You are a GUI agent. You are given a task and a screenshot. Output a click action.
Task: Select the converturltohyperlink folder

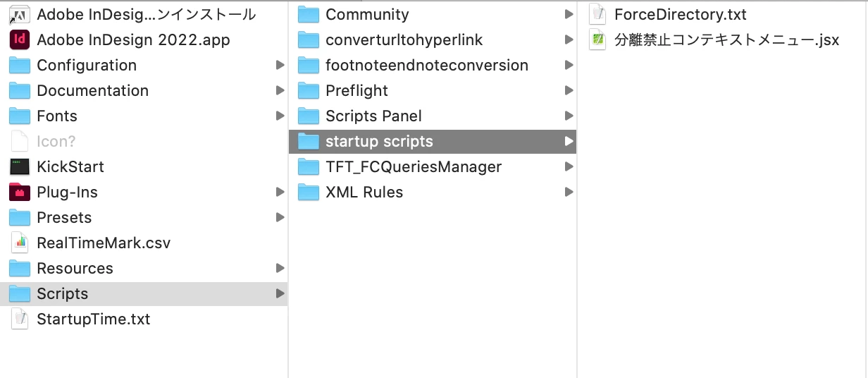(404, 39)
